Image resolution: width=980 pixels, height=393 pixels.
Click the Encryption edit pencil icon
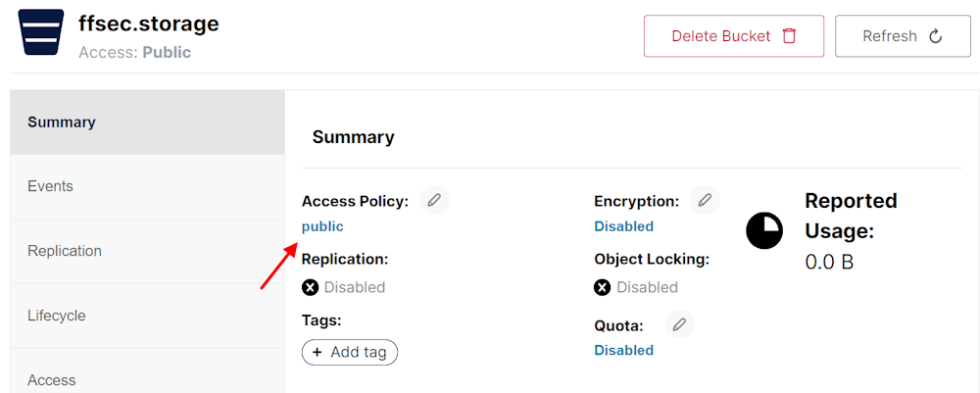tap(705, 200)
